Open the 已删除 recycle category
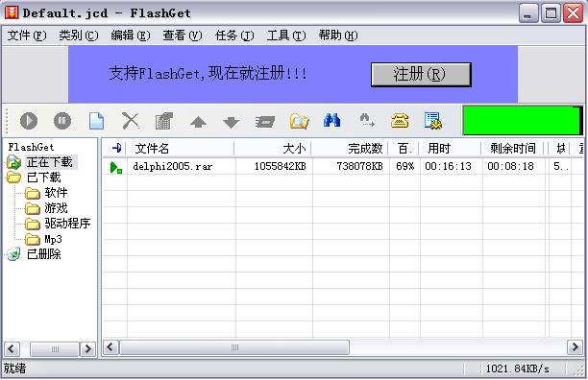Screen dimensions: 588x380 pyautogui.click(x=43, y=254)
